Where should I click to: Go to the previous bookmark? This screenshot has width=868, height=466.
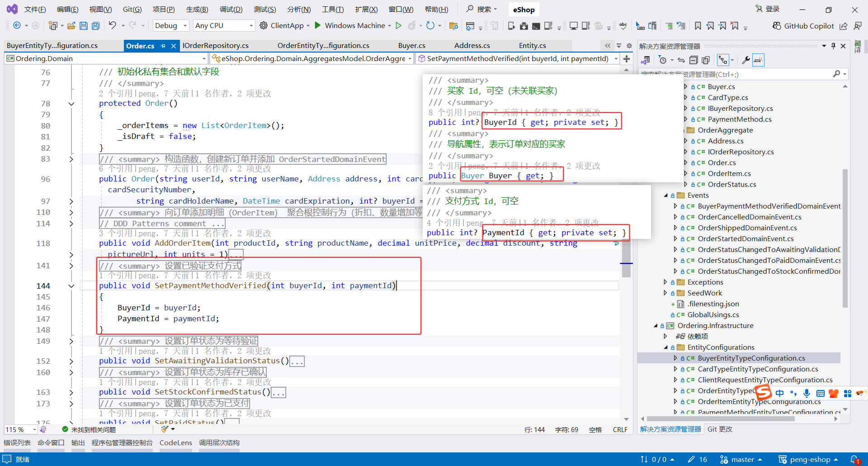coord(710,26)
